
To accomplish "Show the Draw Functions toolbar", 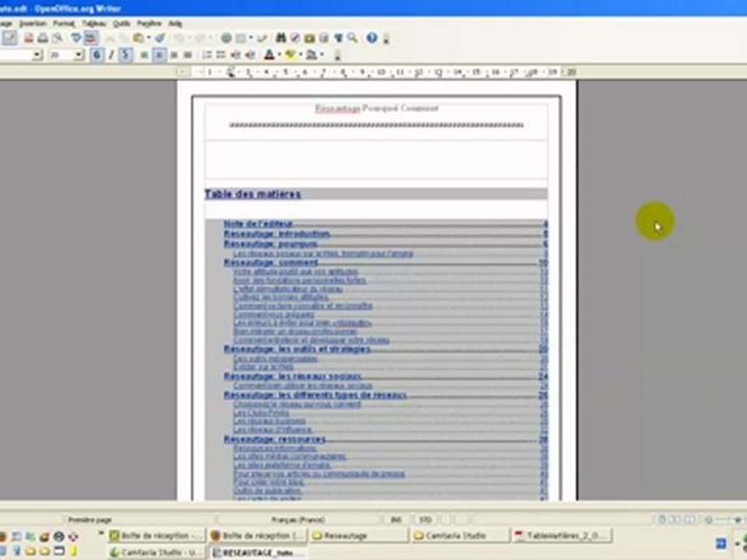I will point(262,38).
